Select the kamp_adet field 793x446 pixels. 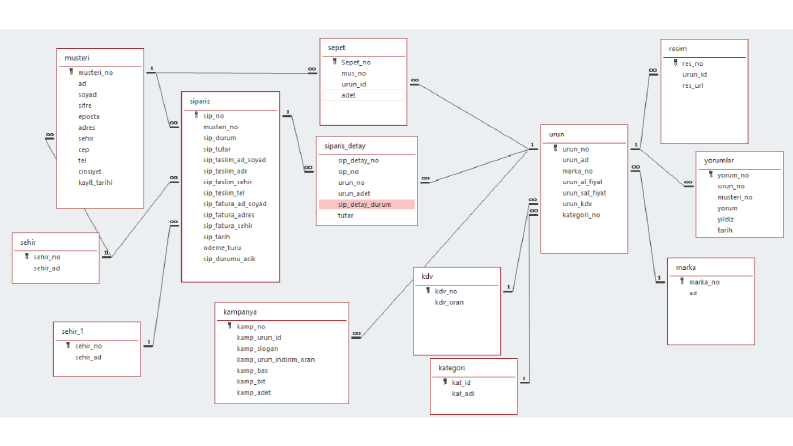coord(254,392)
